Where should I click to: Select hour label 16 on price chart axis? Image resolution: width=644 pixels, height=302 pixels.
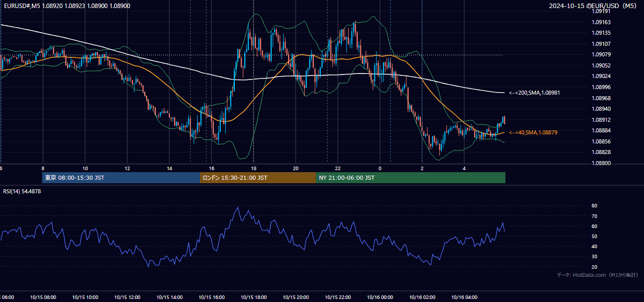212,168
